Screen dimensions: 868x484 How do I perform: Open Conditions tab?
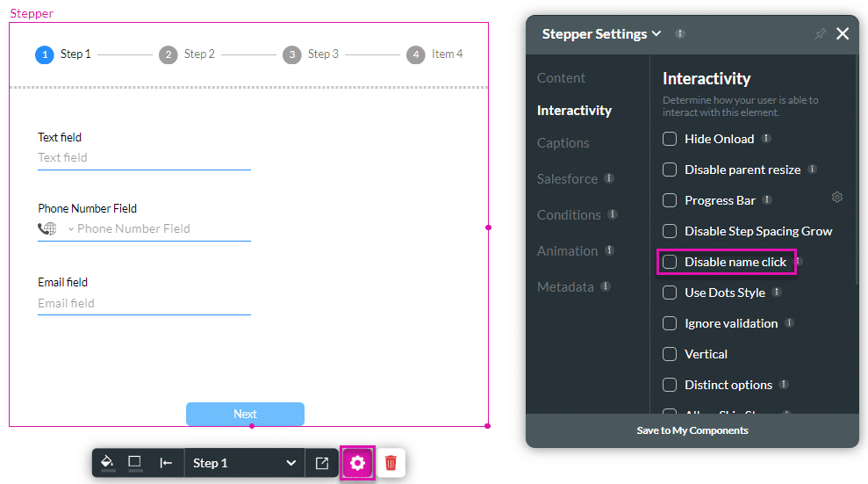coord(569,215)
